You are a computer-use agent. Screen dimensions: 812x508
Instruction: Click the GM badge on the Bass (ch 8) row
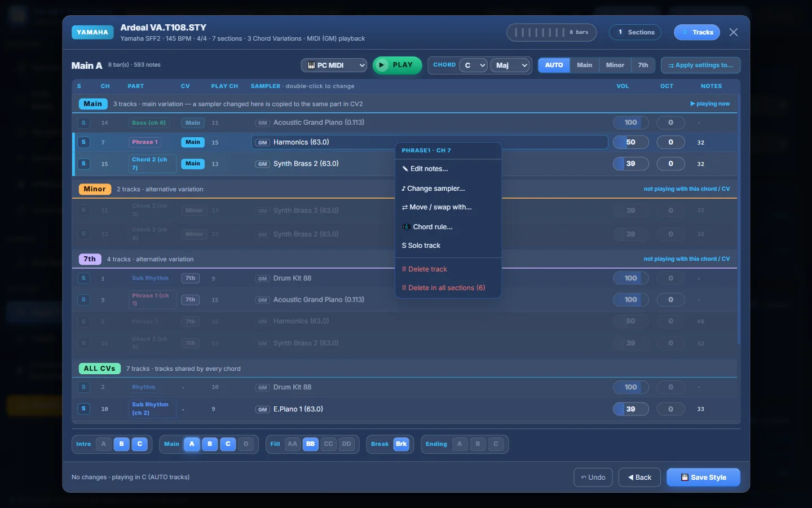point(263,122)
